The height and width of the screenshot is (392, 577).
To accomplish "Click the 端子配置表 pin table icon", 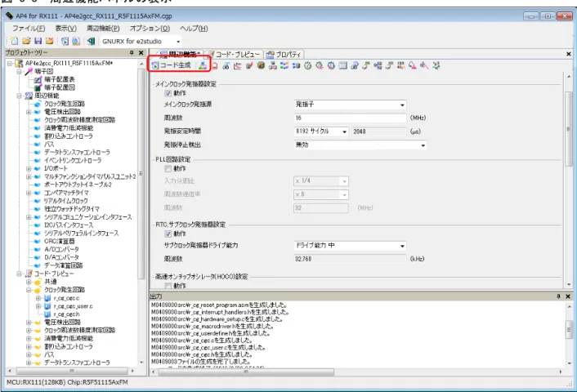I will [38, 79].
